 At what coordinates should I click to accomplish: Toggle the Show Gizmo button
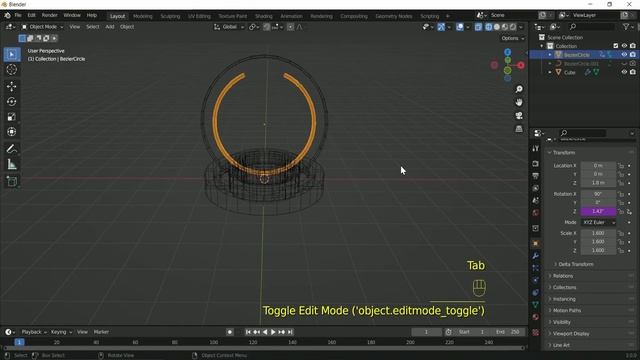(x=441, y=27)
